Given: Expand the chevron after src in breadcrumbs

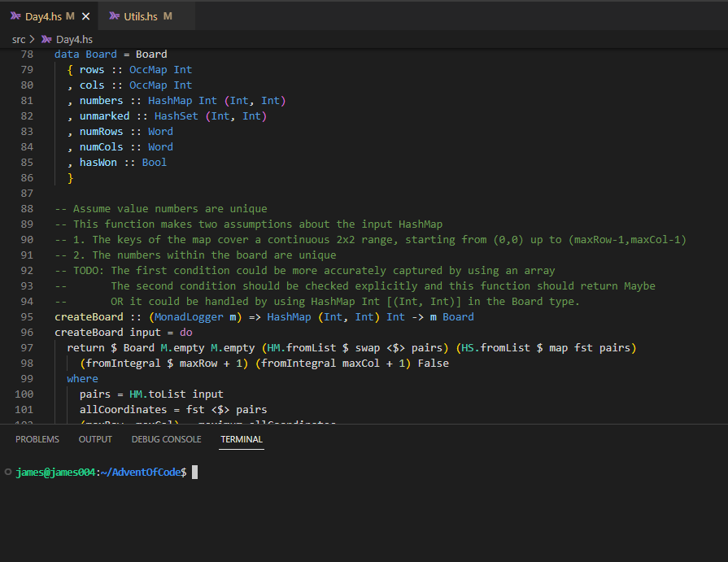Looking at the screenshot, I should point(33,38).
